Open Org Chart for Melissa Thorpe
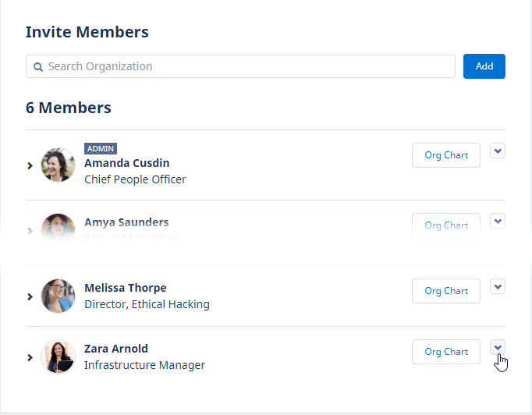The width and height of the screenshot is (532, 415). 446,291
